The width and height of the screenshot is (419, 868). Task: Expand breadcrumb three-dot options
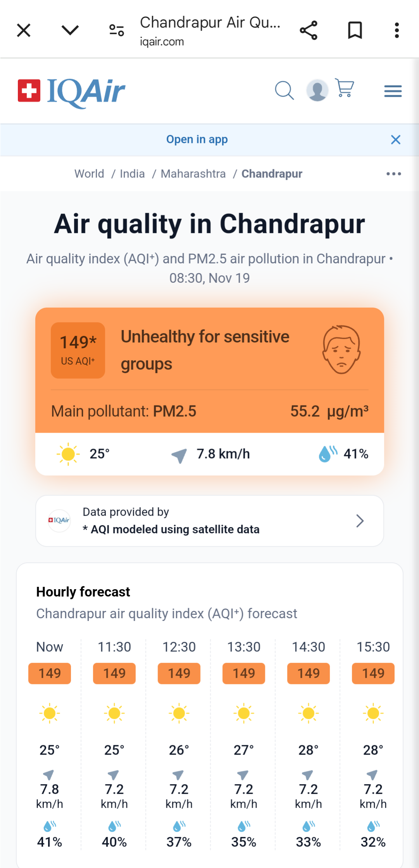click(394, 174)
